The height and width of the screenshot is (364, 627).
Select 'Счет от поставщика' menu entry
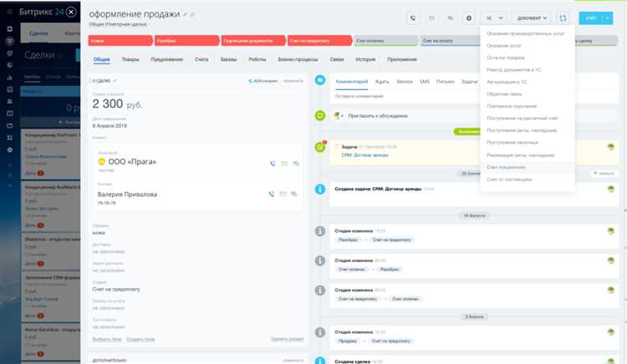pos(509,179)
